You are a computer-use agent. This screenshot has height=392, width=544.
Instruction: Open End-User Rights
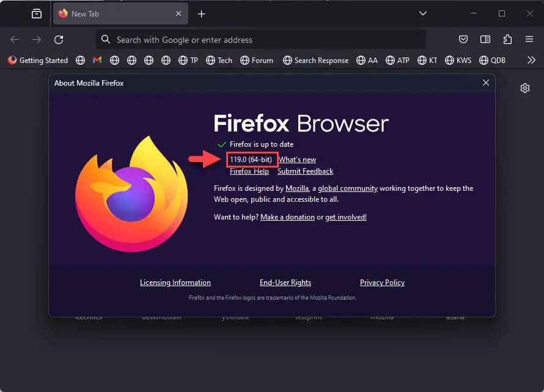click(x=285, y=283)
